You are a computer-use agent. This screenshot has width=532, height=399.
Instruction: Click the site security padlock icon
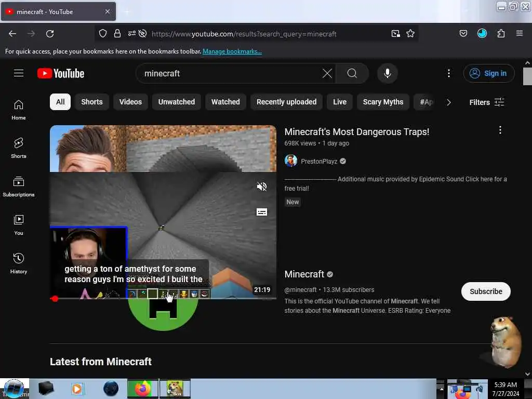117,33
